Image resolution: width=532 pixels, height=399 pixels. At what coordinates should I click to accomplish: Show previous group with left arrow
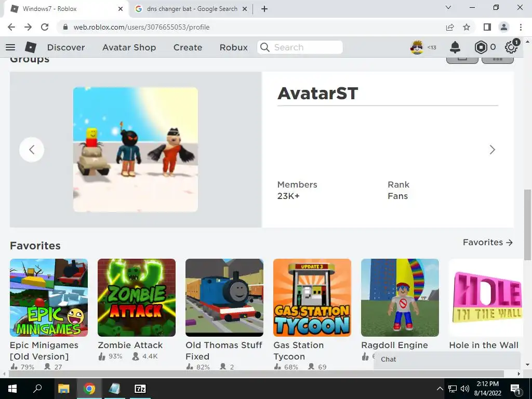point(32,150)
